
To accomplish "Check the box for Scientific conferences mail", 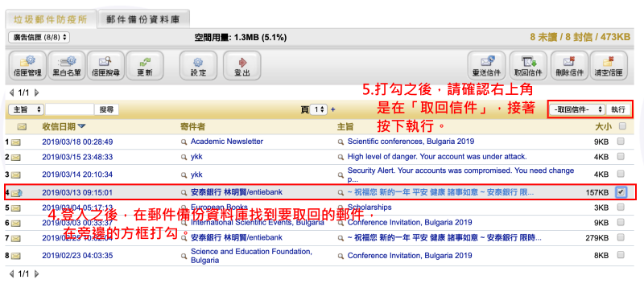I will [621, 142].
